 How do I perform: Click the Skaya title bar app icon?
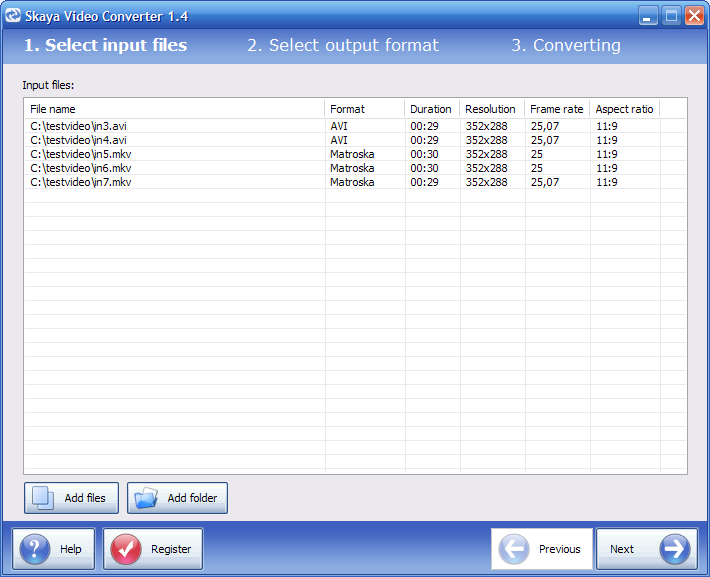coord(13,15)
